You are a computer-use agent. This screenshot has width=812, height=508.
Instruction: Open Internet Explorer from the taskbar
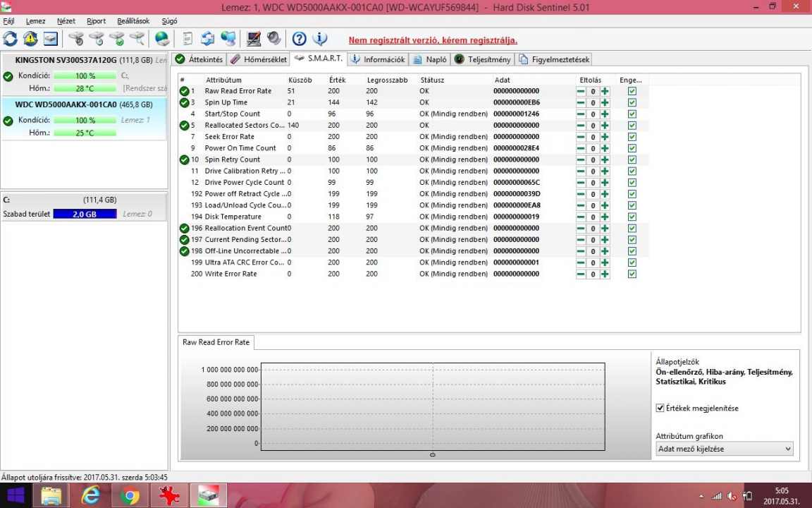click(x=91, y=496)
